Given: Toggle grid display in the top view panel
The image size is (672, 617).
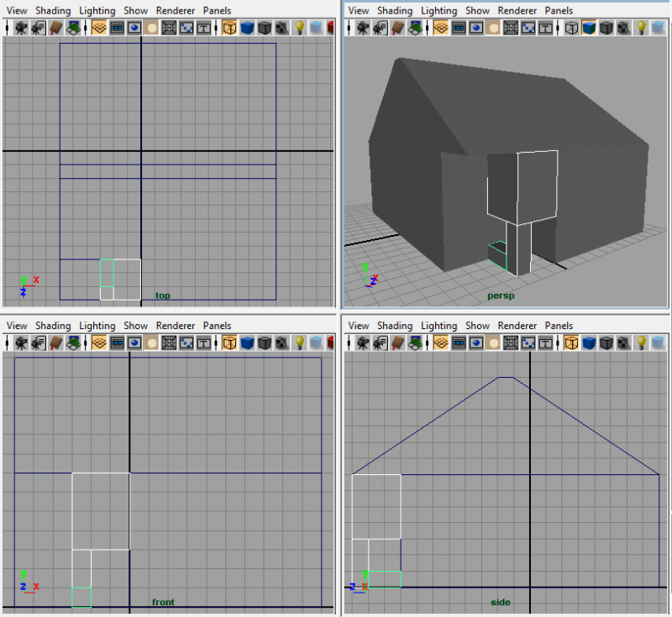Looking at the screenshot, I should point(98,28).
